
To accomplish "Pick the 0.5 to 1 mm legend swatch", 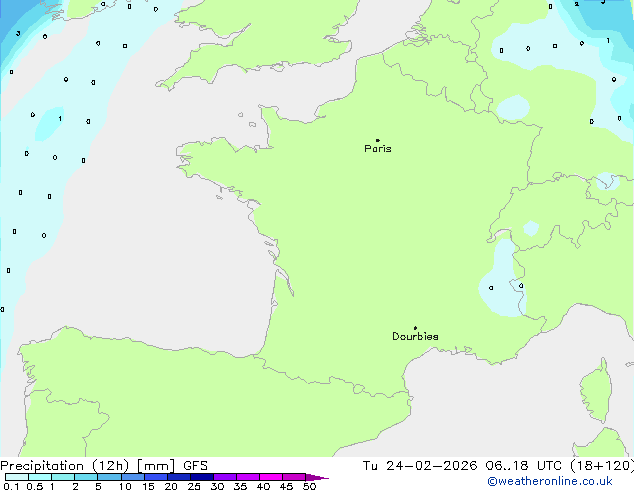I will coord(40,477).
